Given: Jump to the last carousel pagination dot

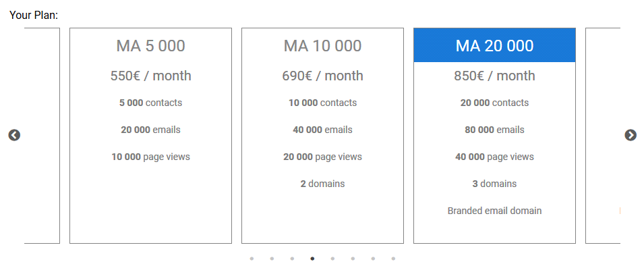Looking at the screenshot, I should [x=393, y=259].
